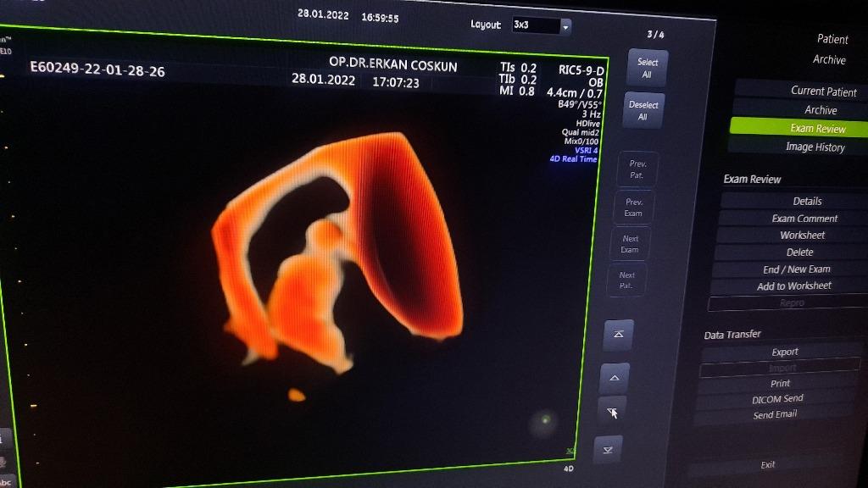Click the page up arrow icon
This screenshot has width=868, height=488.
click(614, 378)
